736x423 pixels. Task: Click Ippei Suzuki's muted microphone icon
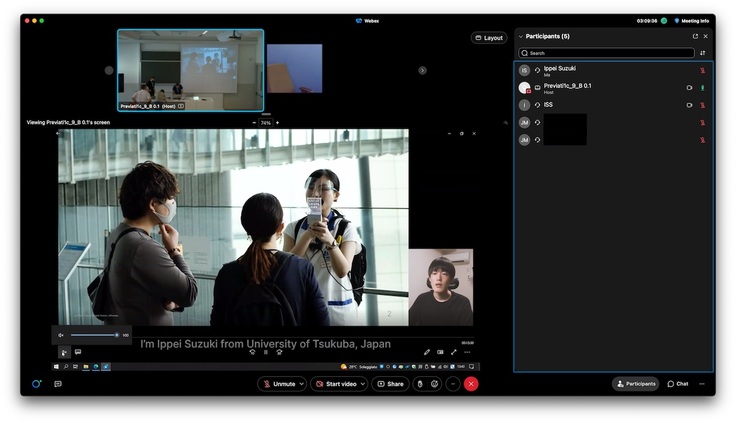(x=703, y=70)
